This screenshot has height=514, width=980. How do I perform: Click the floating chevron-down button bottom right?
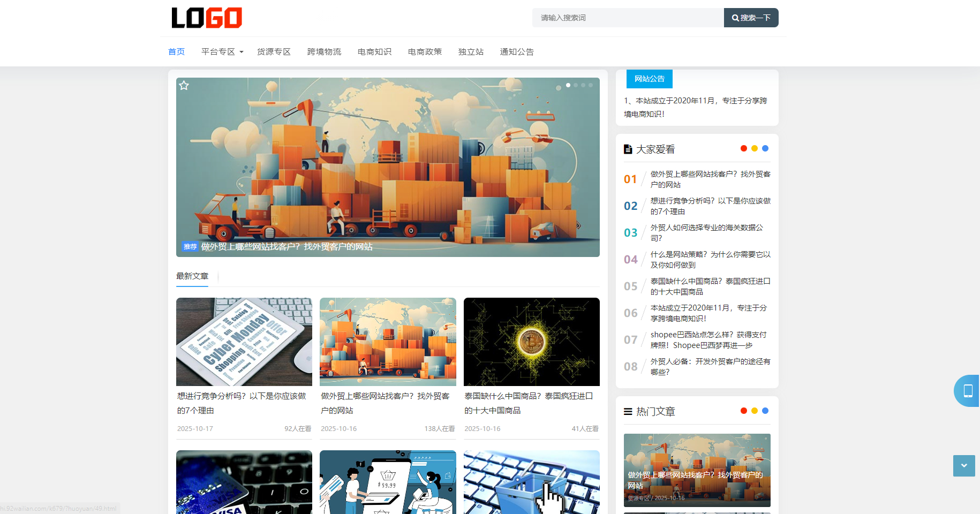pyautogui.click(x=964, y=466)
